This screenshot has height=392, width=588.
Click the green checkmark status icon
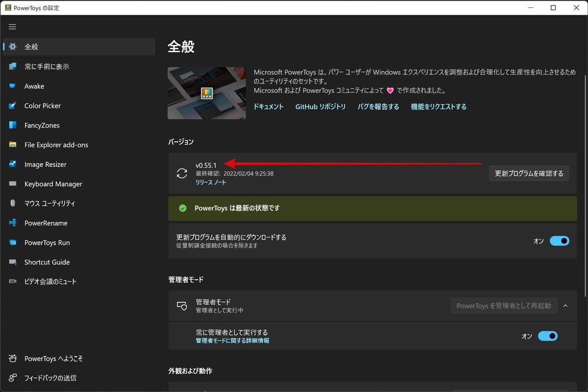click(x=183, y=208)
